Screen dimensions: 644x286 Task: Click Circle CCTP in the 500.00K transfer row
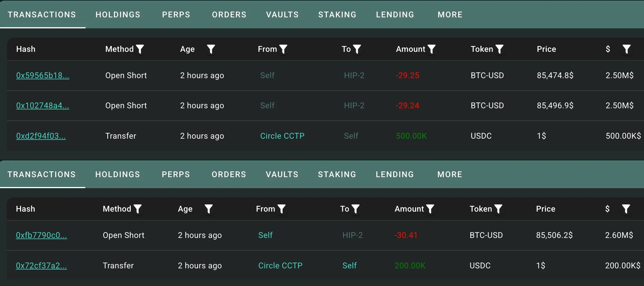(282, 136)
